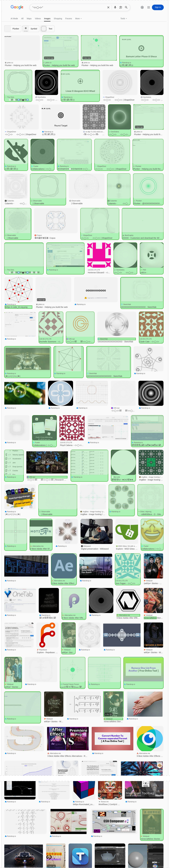This screenshot has height=868, width=170.
Task: Open the settings gear icon
Action: click(x=142, y=7)
